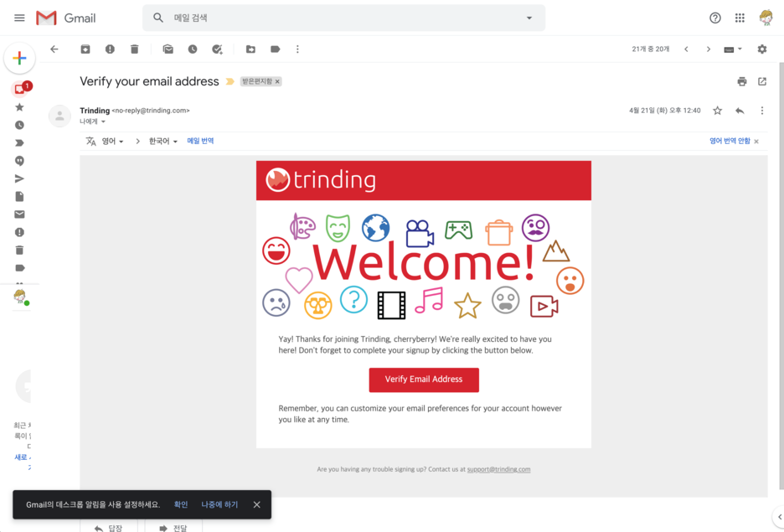Close the desktop notification prompt

click(x=256, y=504)
